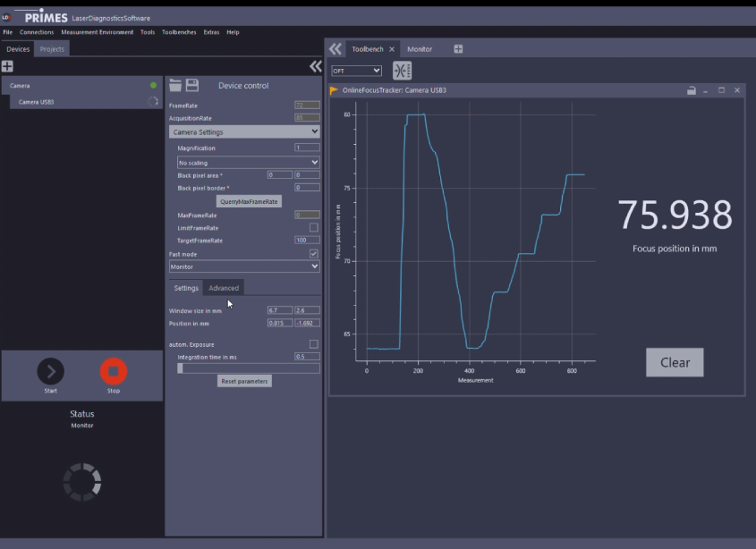This screenshot has height=549, width=756.
Task: Open the OFT tool selection dropdown
Action: pyautogui.click(x=356, y=71)
